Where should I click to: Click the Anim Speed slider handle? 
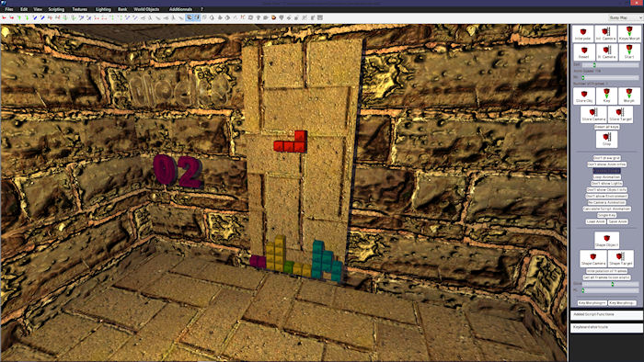[x=582, y=77]
